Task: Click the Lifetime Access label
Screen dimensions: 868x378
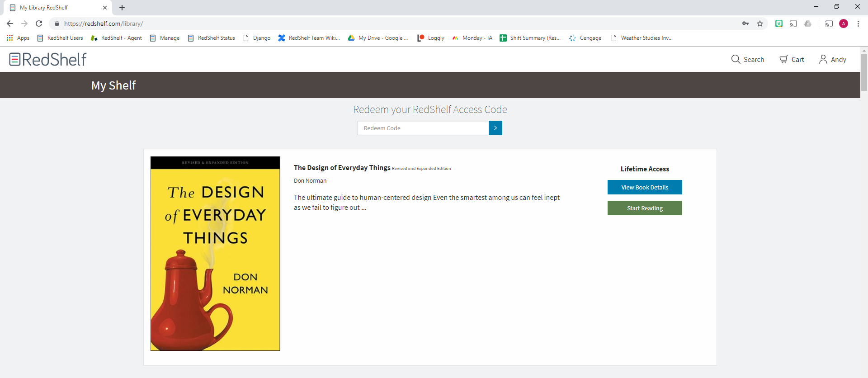Action: click(x=645, y=169)
